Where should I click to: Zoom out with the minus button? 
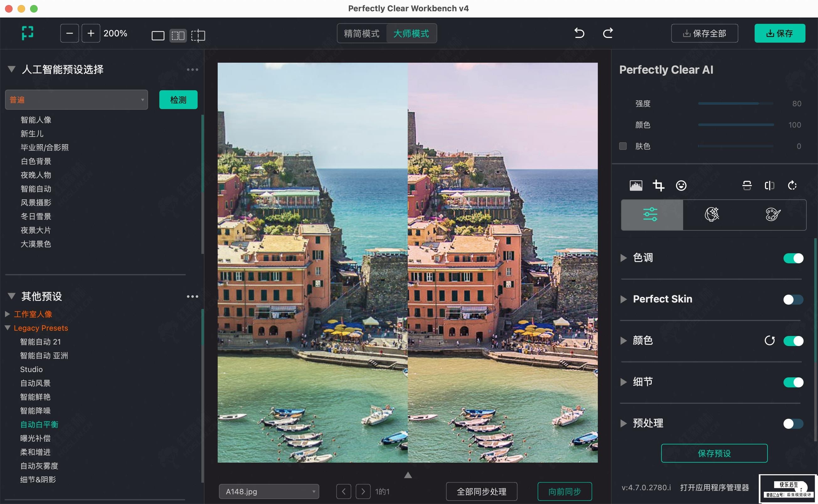pos(69,33)
